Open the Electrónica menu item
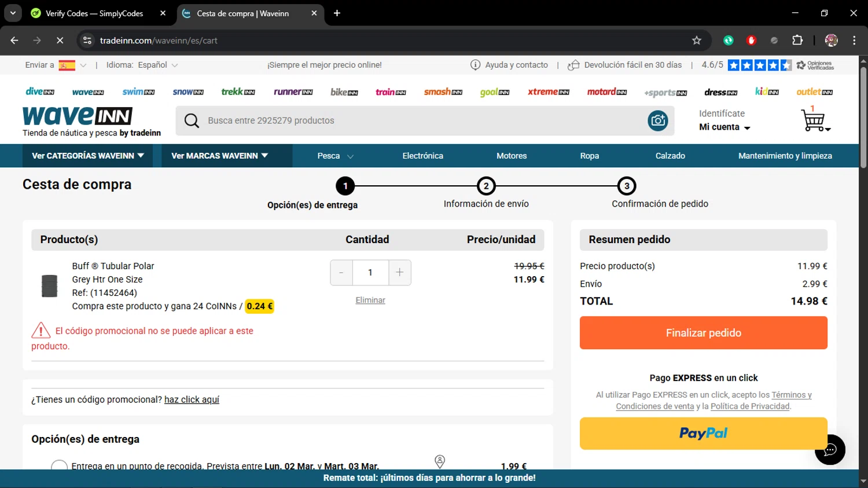This screenshot has height=488, width=868. pos(422,156)
